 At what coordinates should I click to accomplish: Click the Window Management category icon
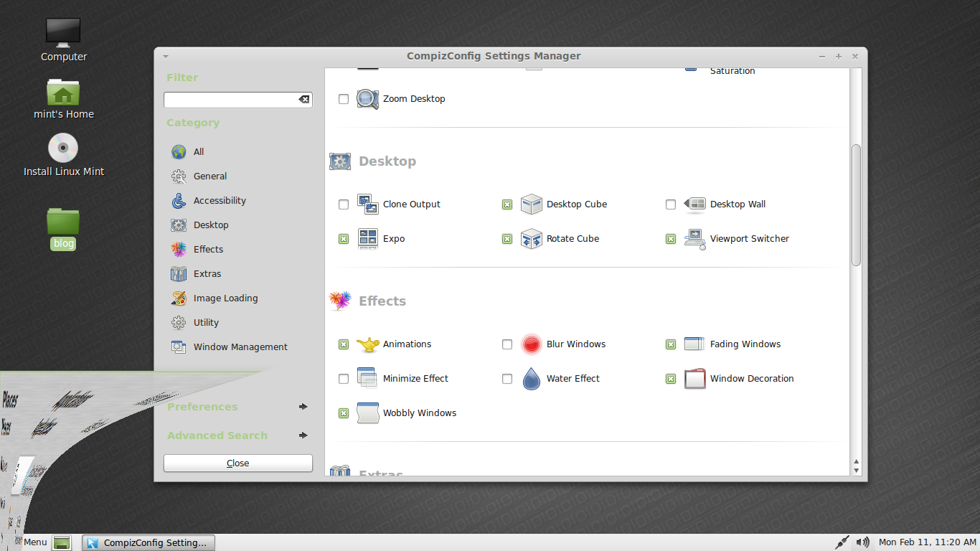click(x=179, y=347)
